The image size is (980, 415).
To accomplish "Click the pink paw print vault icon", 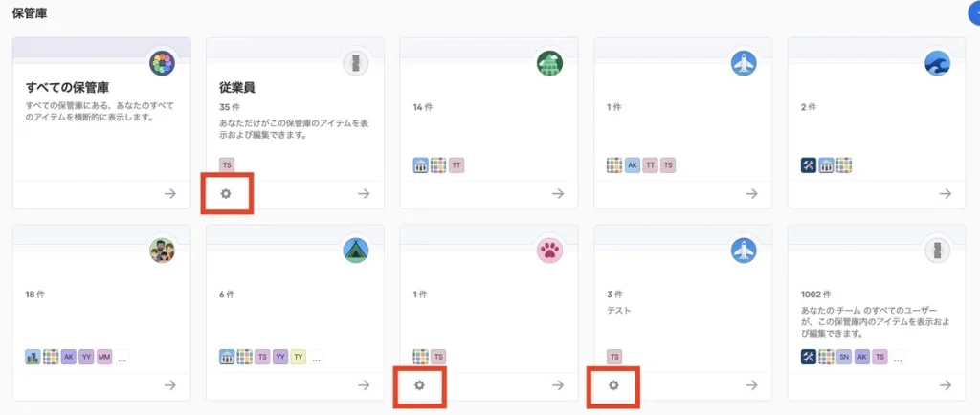I will pos(550,251).
